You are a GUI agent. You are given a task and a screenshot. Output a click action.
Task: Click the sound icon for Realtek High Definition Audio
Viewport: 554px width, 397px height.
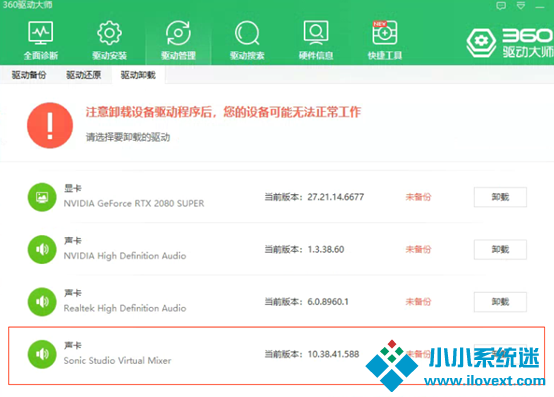click(42, 302)
